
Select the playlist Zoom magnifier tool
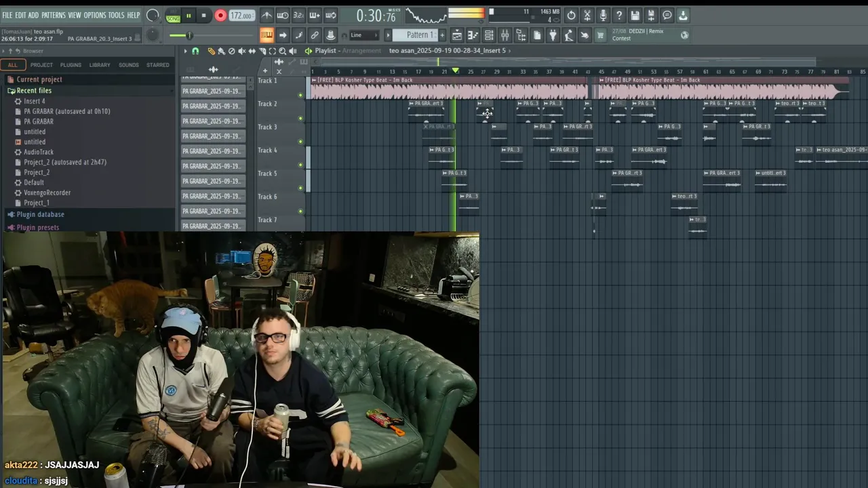(283, 51)
